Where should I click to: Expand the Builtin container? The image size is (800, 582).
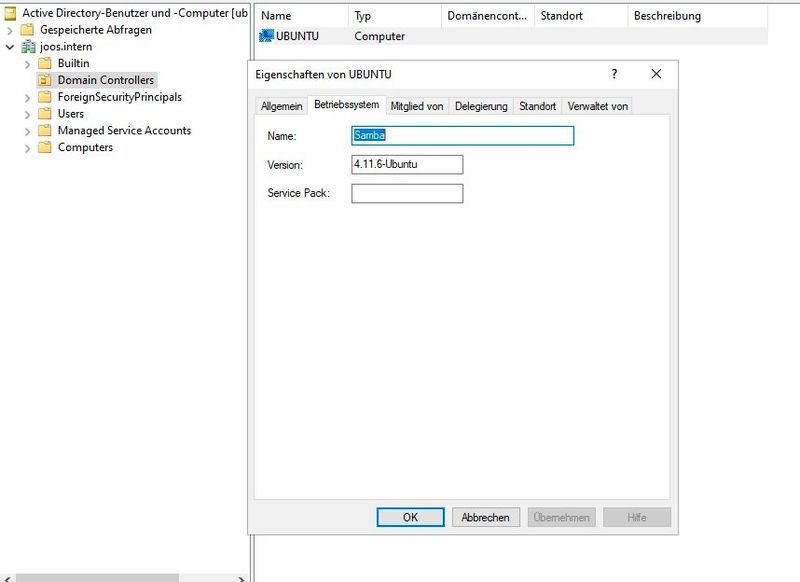coord(25,63)
